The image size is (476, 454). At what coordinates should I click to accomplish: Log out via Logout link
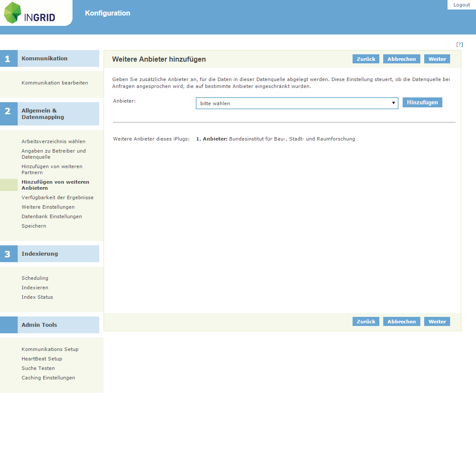pyautogui.click(x=461, y=5)
